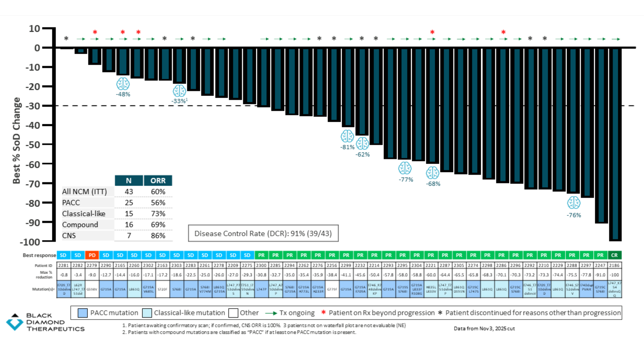Select the brain icon labeled -76%
This screenshot has height=350, width=644.
tap(574, 203)
